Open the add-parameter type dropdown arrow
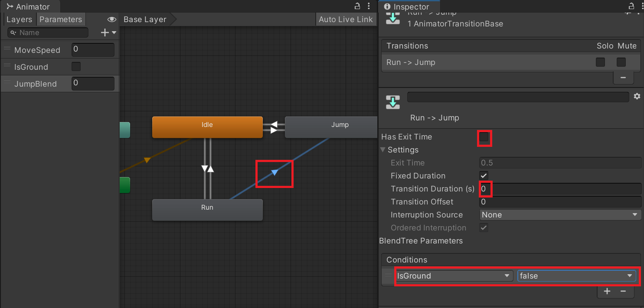 [114, 32]
